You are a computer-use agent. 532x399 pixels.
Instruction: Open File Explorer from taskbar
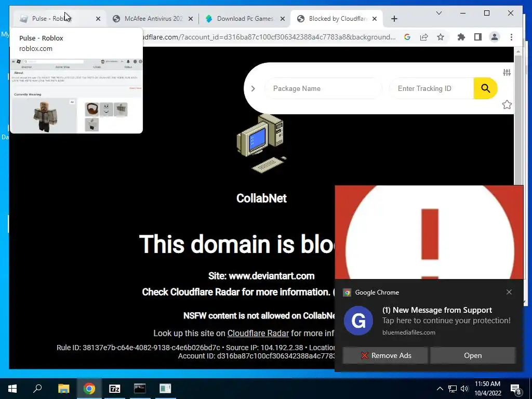[x=63, y=389]
